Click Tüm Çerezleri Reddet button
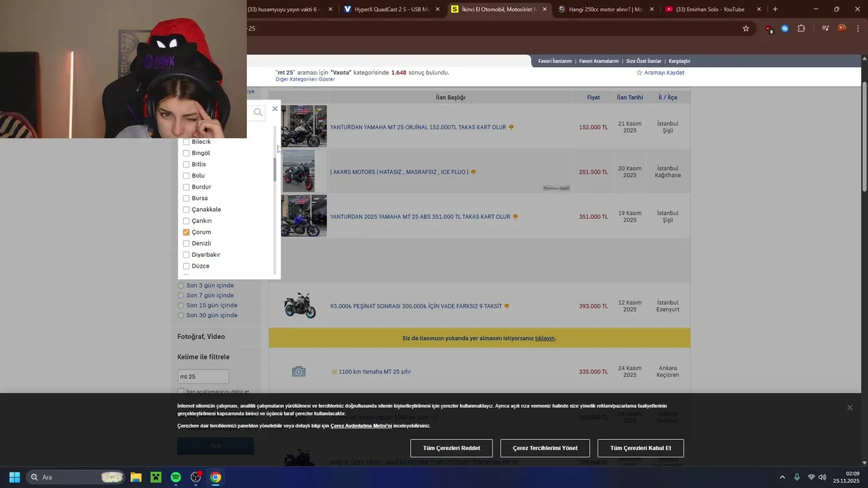This screenshot has height=488, width=868. point(452,448)
